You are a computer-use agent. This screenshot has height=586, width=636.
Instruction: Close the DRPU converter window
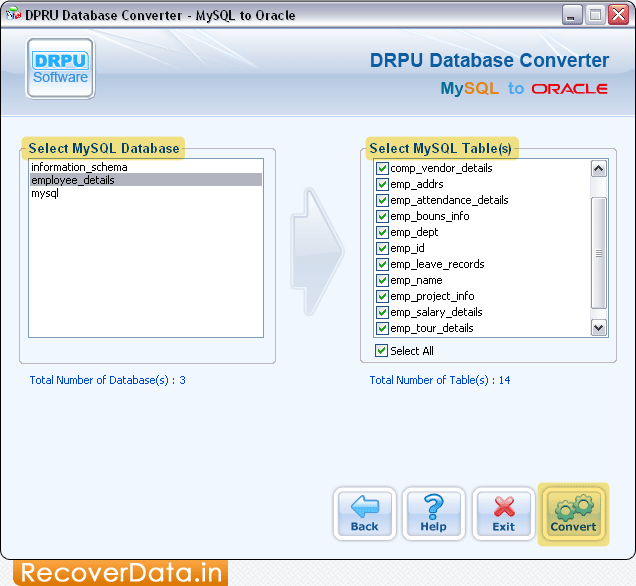pyautogui.click(x=619, y=15)
